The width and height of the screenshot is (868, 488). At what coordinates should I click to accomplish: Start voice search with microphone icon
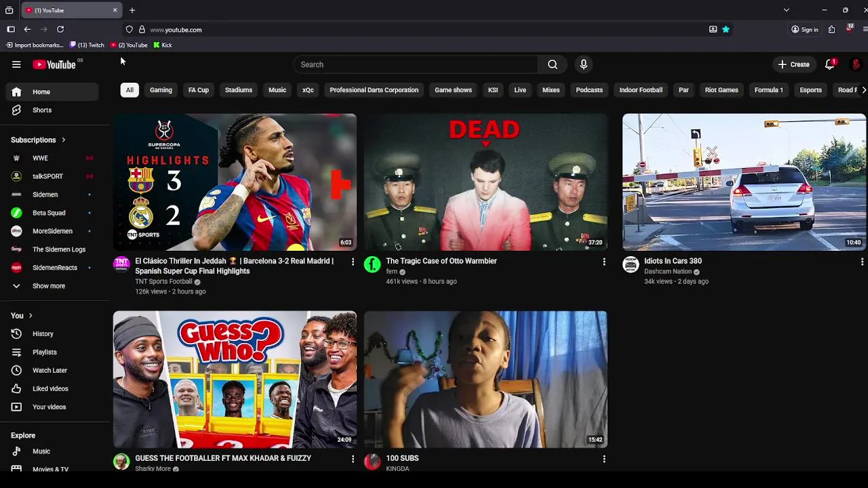583,64
